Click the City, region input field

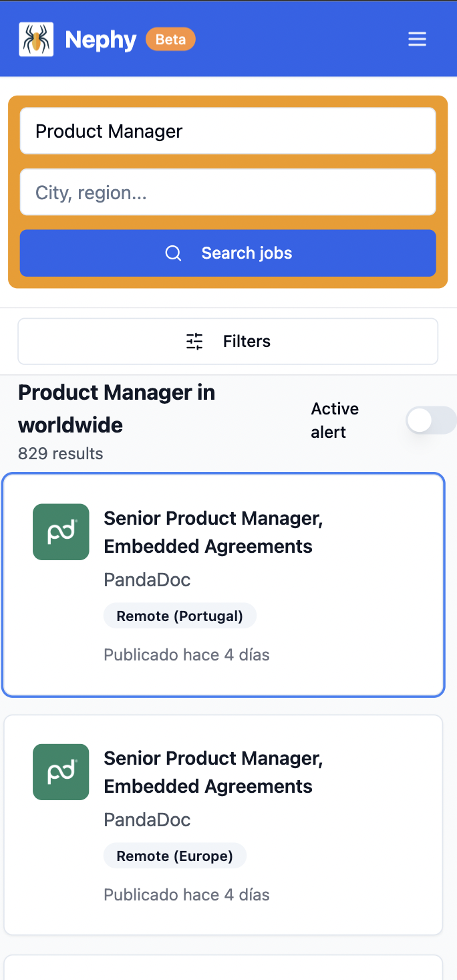227,192
